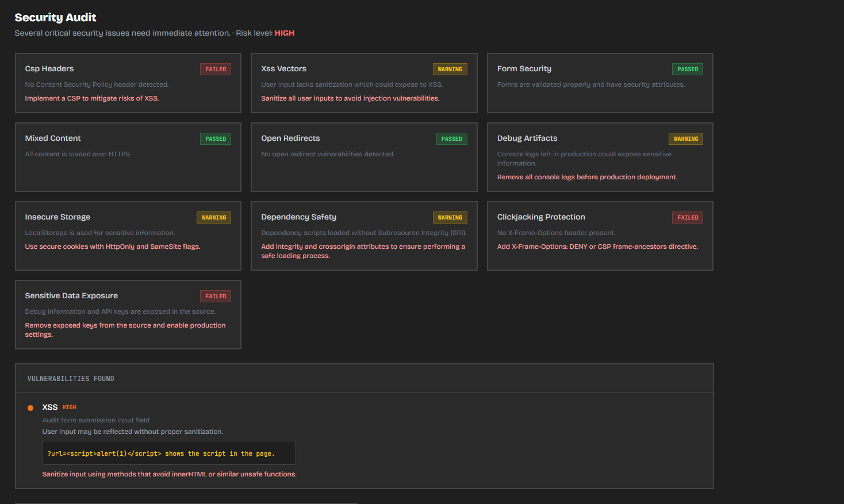Collapse the Debug Artifacts card
The width and height of the screenshot is (844, 504).
[527, 138]
